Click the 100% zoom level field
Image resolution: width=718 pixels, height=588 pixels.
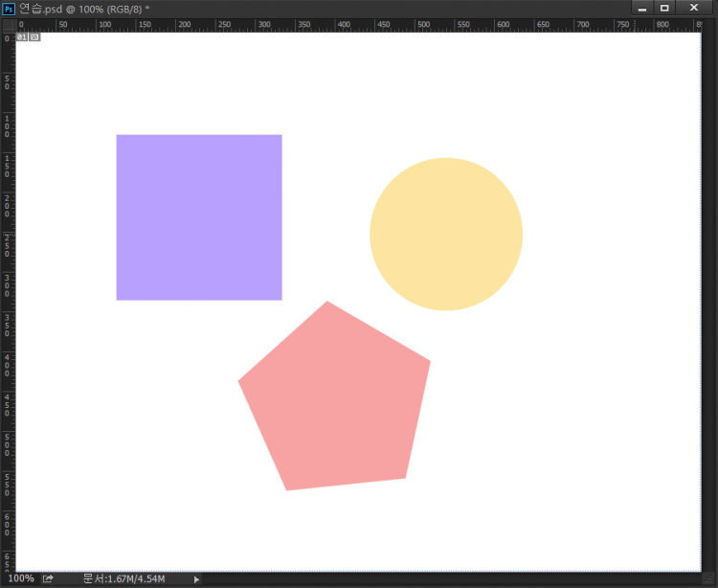pyautogui.click(x=21, y=578)
